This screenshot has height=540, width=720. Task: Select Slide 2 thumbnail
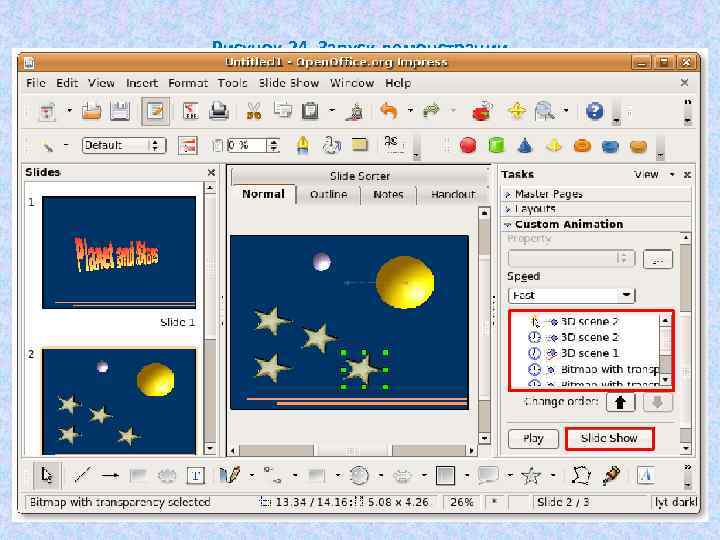click(118, 401)
